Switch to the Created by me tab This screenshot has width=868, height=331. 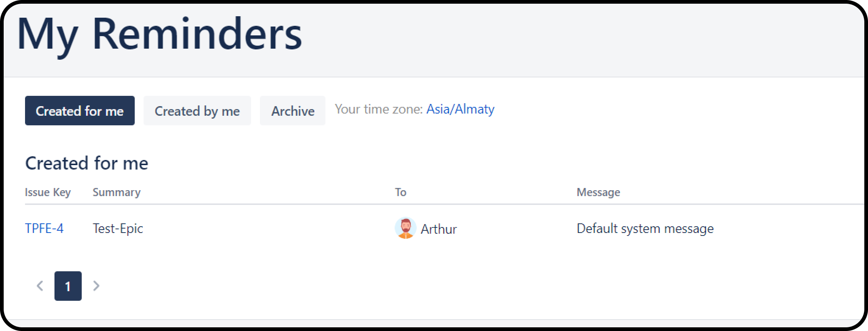[197, 111]
